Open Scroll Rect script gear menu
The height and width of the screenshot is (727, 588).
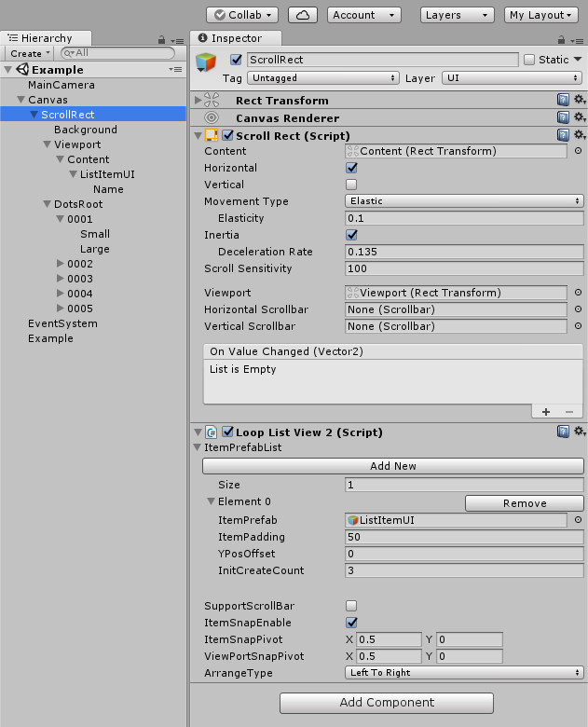tap(580, 134)
